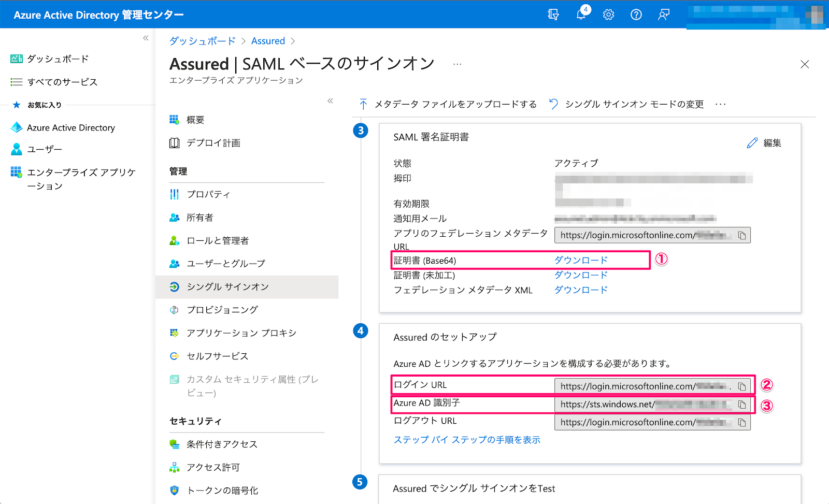This screenshot has width=829, height=504.
Task: Select 概要 in the resource menu
Action: (187, 120)
